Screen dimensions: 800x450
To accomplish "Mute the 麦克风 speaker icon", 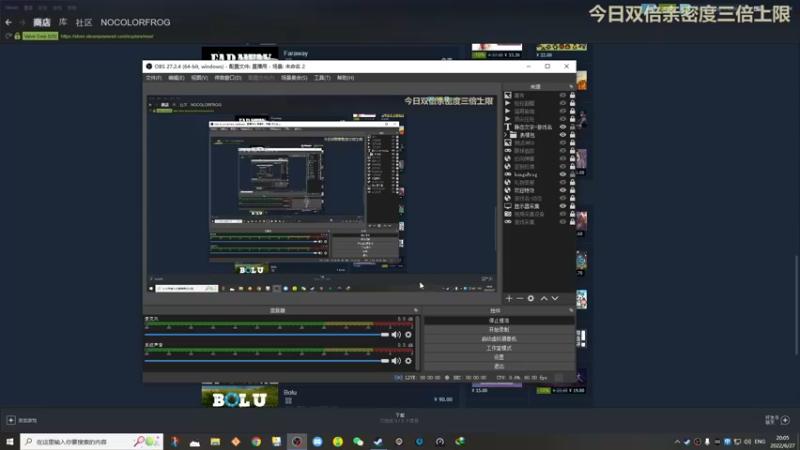I will 396,335.
